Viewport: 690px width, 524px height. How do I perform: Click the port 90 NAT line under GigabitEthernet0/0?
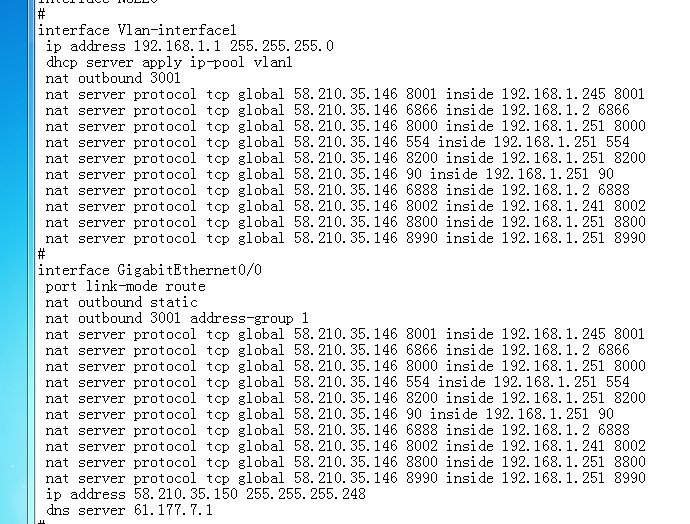point(329,414)
